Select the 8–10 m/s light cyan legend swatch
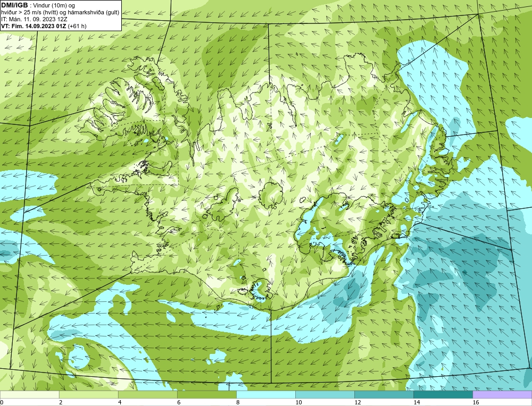The image size is (532, 406). 265,394
